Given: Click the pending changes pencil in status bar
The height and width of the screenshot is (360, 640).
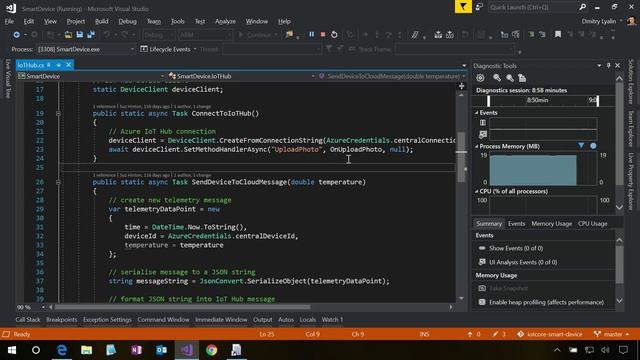Looking at the screenshot, I should [x=495, y=334].
